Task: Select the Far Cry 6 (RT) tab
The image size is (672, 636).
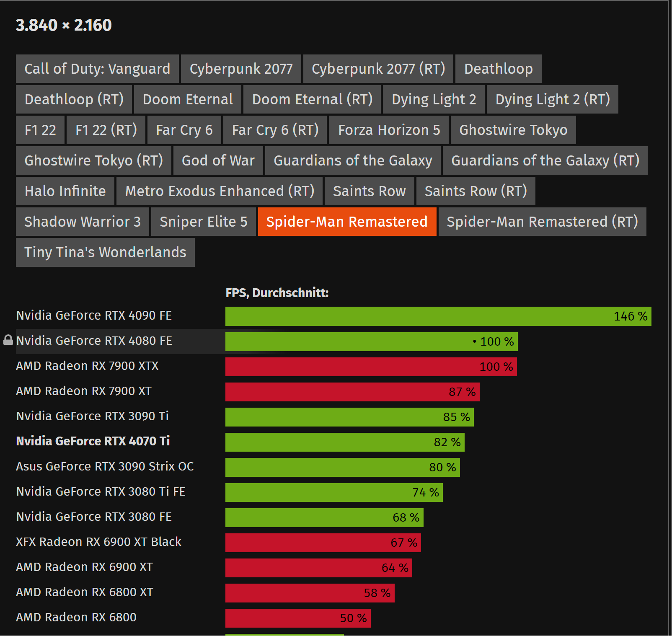Action: click(x=275, y=130)
